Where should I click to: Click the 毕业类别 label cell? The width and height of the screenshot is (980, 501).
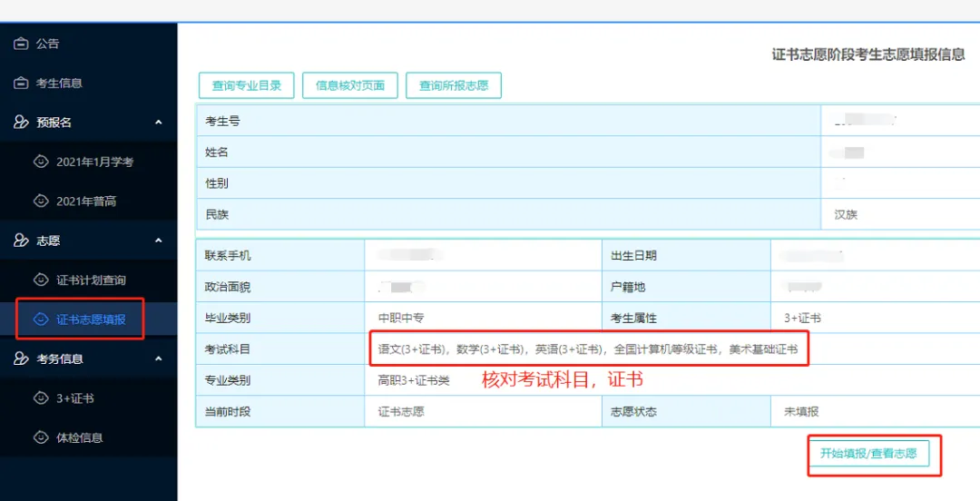tap(280, 319)
